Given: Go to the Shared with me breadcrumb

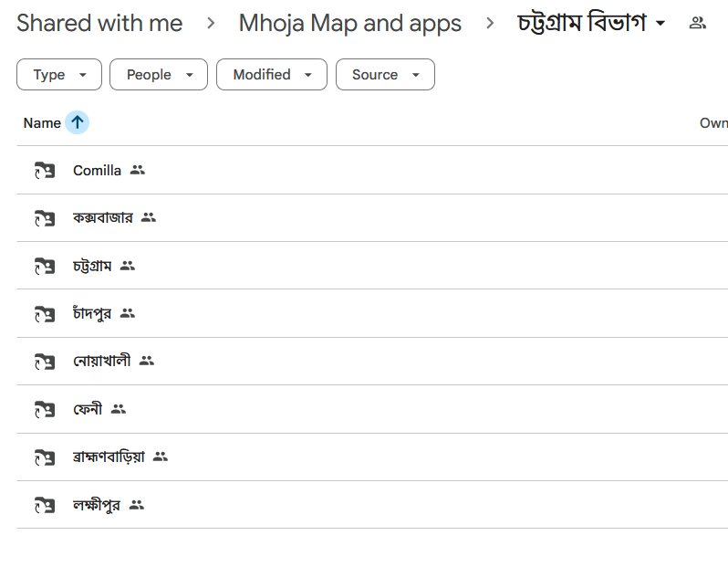Looking at the screenshot, I should [99, 23].
